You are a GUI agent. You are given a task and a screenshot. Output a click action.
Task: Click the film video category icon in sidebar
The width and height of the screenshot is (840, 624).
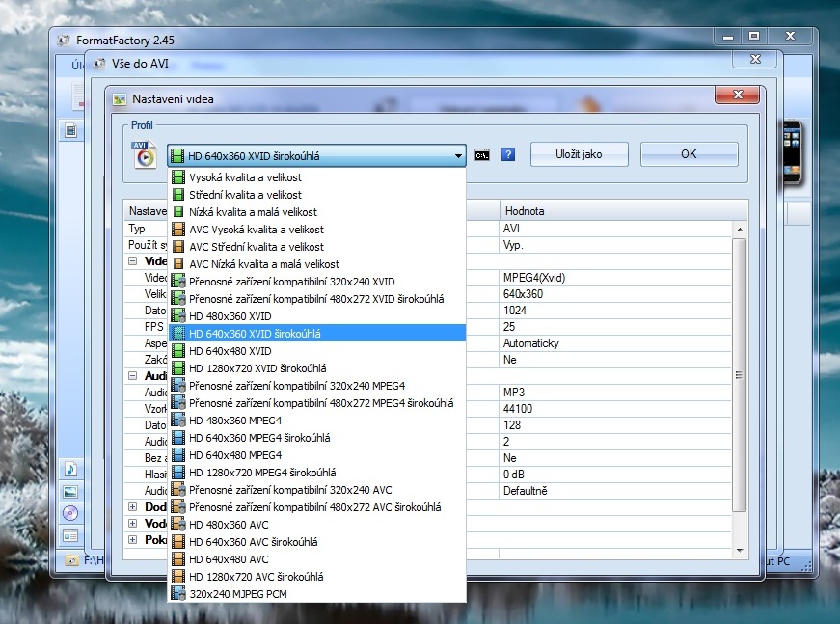(71, 130)
